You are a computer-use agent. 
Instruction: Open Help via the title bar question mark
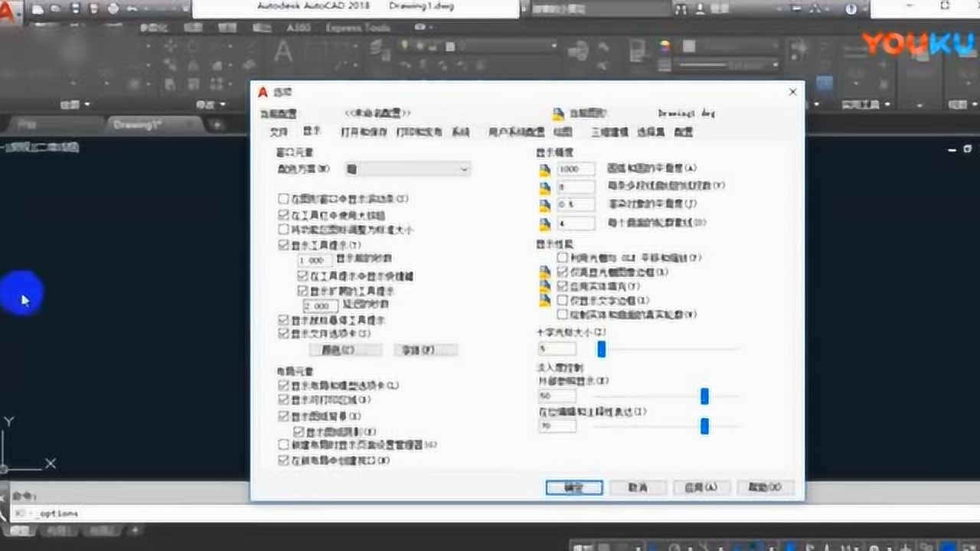(851, 9)
